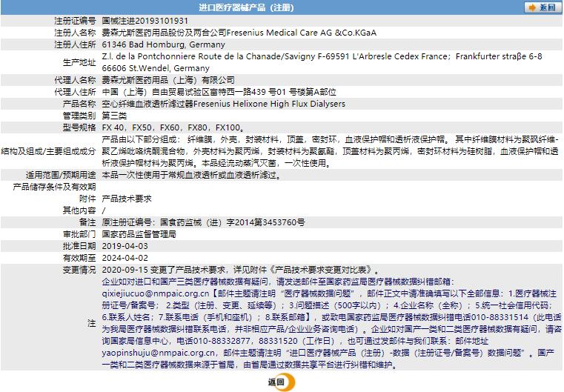Click the line with 电话010-88332877
The image size is (564, 392).
tap(295, 342)
